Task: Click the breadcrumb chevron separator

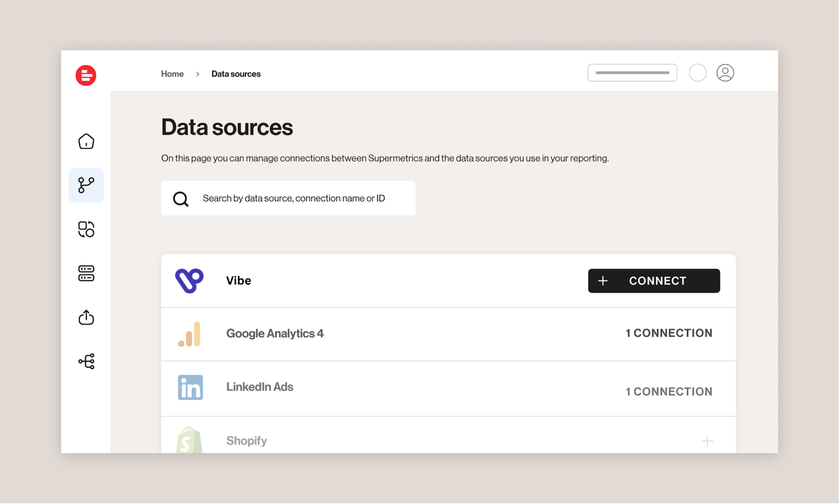Action: pos(198,74)
